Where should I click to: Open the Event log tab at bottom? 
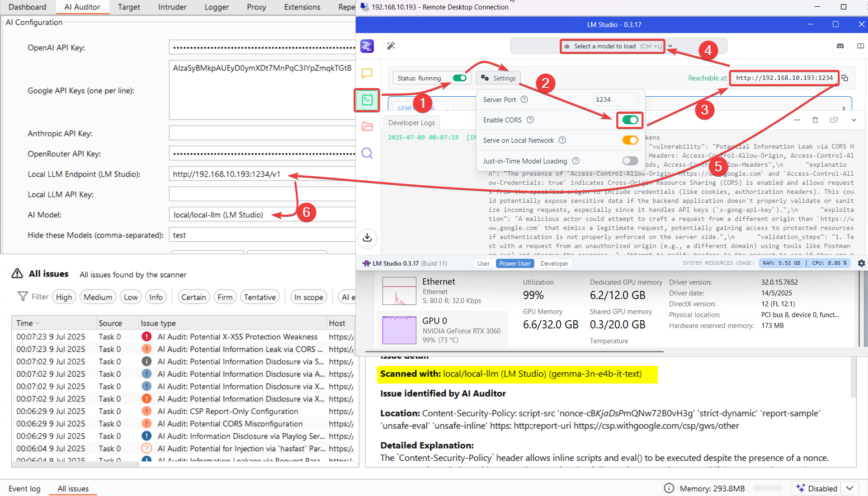coord(24,488)
